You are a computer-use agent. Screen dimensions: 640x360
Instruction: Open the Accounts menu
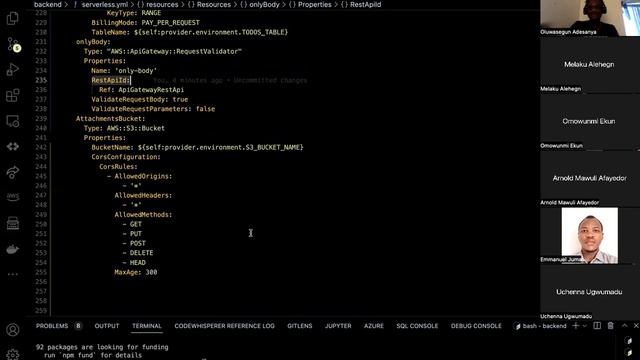click(13, 330)
